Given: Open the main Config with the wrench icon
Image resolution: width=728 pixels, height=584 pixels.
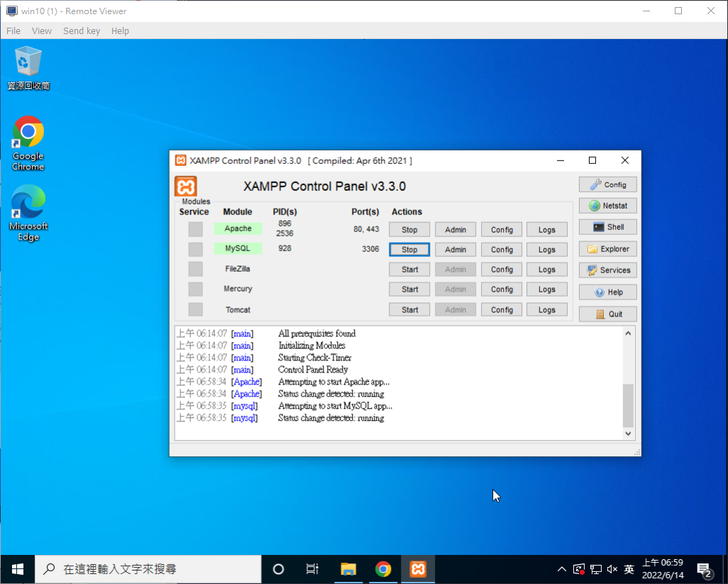Looking at the screenshot, I should click(x=608, y=184).
